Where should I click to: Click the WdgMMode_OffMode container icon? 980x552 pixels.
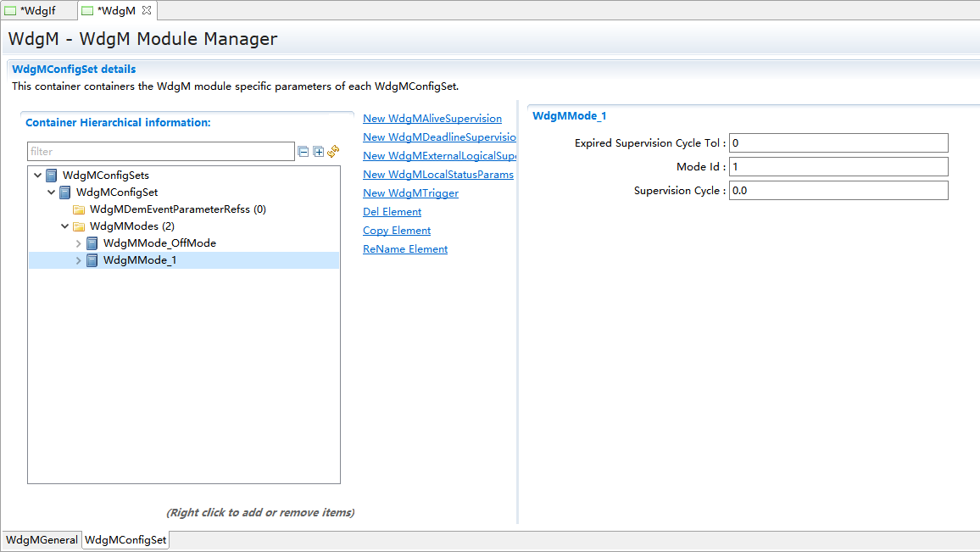coord(92,243)
